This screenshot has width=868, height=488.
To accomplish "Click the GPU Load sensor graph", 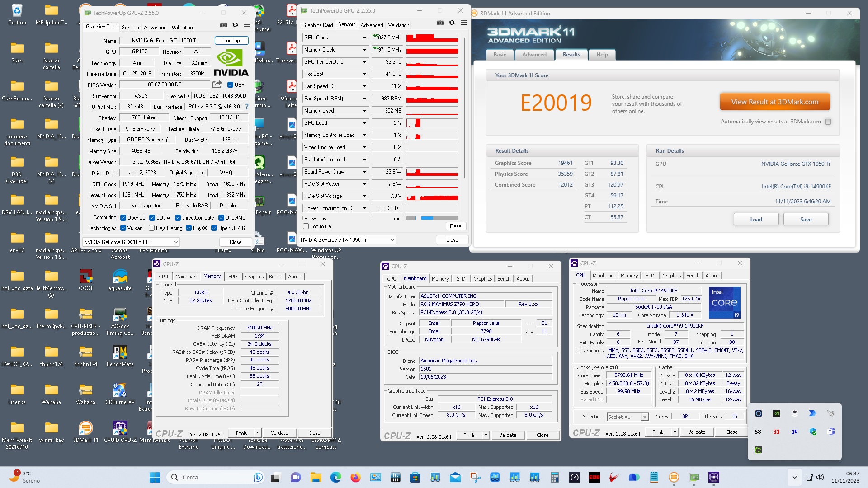I will tap(432, 123).
